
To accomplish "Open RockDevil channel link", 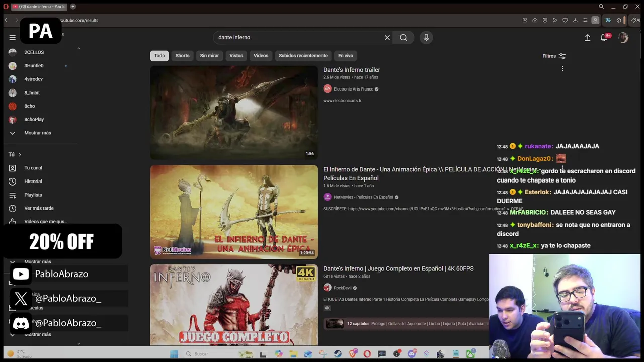I will click(x=342, y=288).
